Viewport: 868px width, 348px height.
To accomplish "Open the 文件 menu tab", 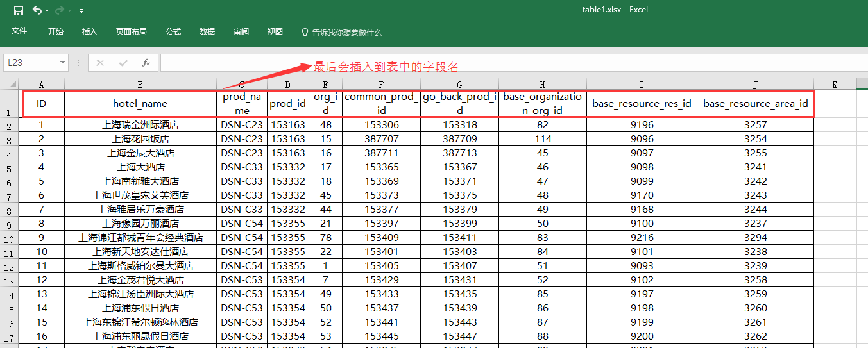I will [19, 31].
